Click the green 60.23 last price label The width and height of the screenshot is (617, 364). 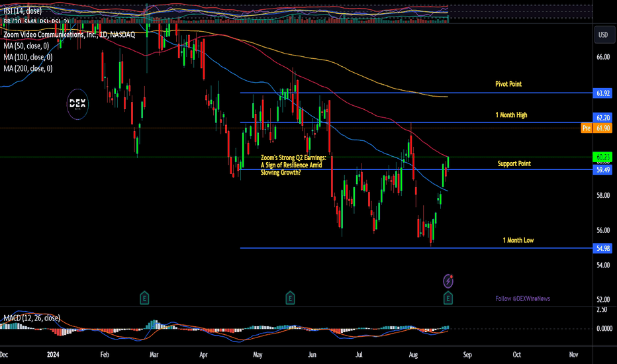click(602, 157)
